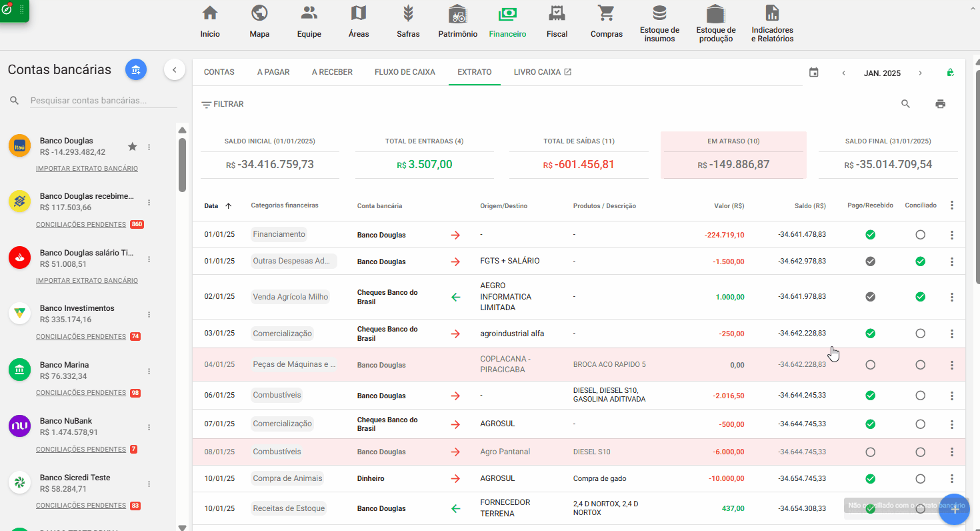Collapse the Contas bancárias side panel
The height and width of the screenshot is (531, 980).
coord(174,70)
